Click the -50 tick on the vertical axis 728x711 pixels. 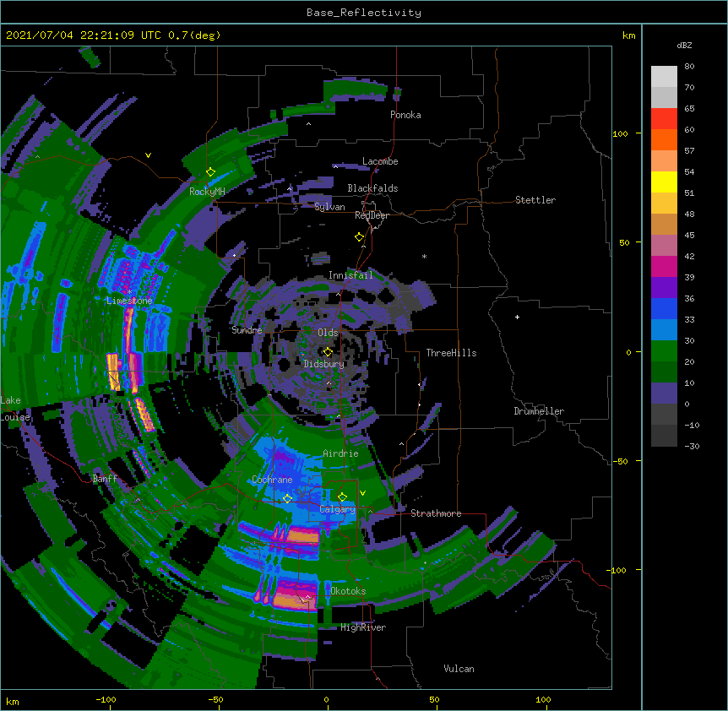620,461
